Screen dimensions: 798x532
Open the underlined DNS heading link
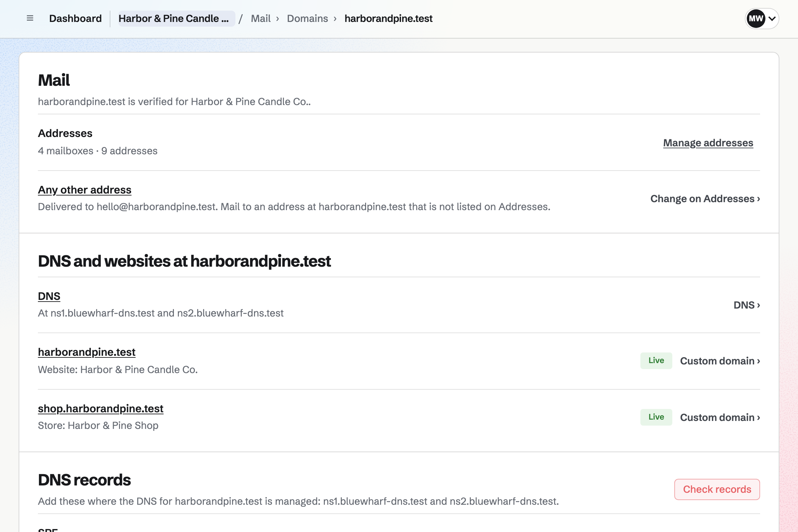[49, 296]
